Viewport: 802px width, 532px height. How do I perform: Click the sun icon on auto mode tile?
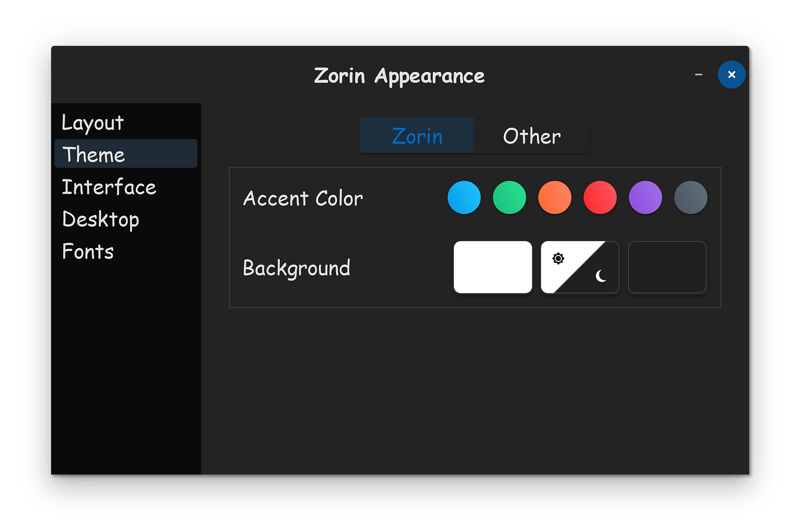click(558, 258)
